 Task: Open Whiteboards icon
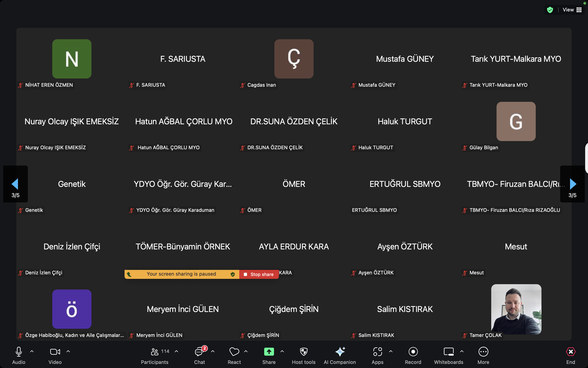click(x=449, y=352)
